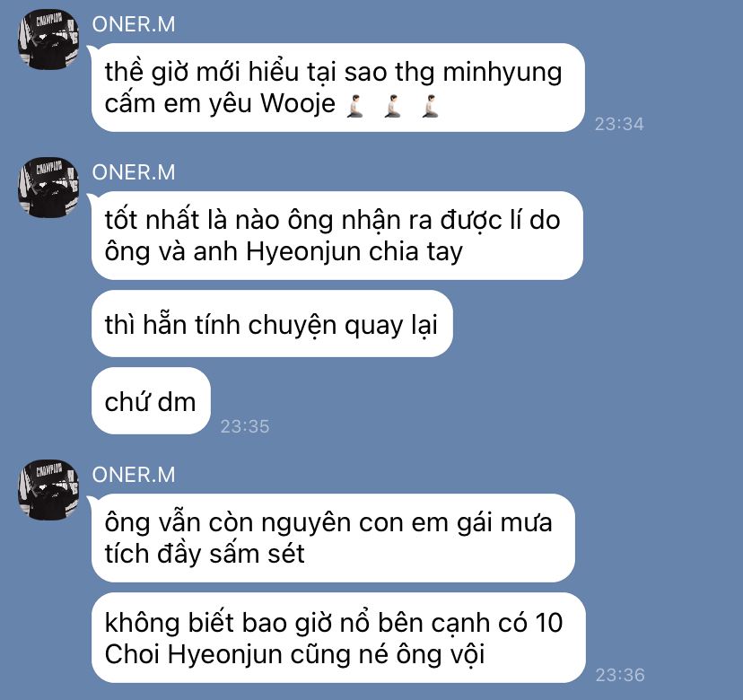743x700 pixels.
Task: Click the 23:36 timestamp at the bottom
Action: [620, 675]
